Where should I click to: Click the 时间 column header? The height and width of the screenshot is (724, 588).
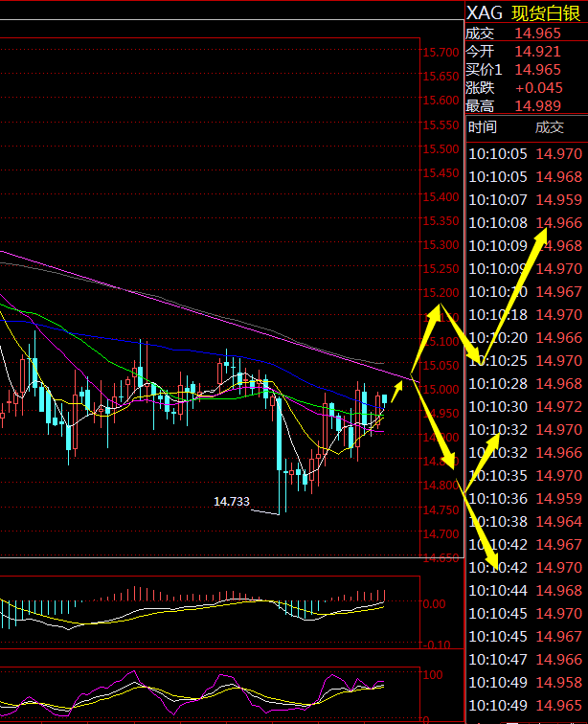click(x=483, y=127)
